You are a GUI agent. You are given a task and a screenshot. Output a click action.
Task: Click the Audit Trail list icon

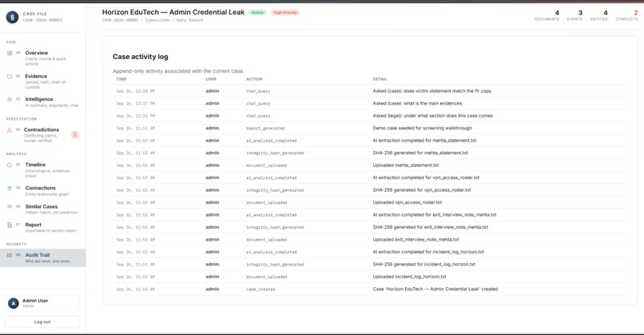tap(10, 255)
